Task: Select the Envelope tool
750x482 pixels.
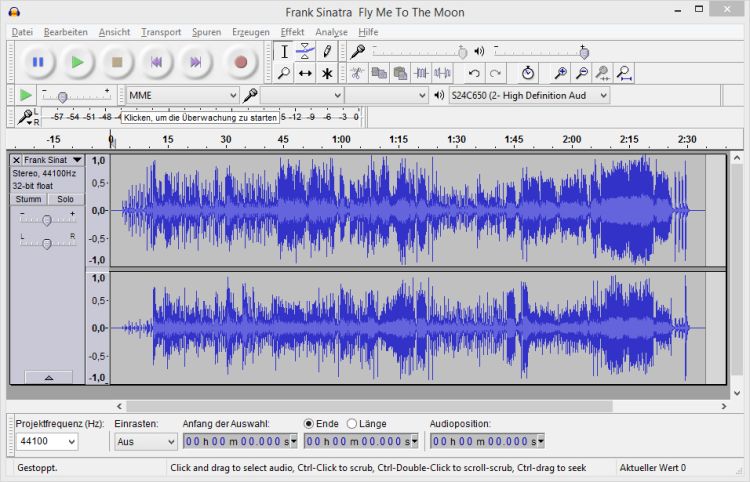Action: [305, 51]
